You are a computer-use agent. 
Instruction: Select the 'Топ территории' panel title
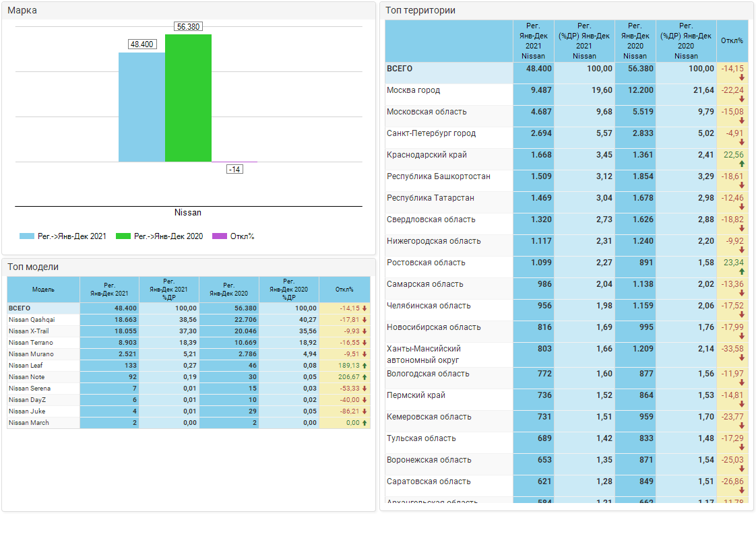(x=420, y=10)
